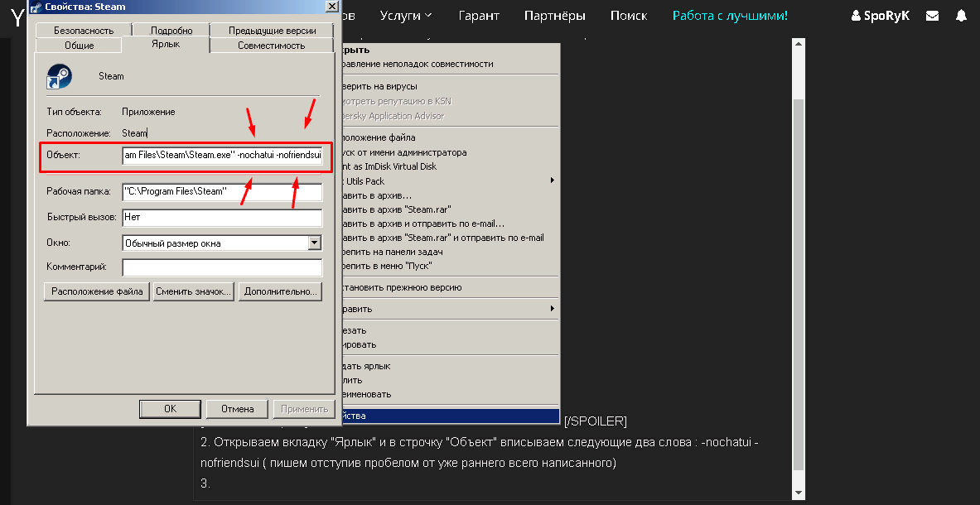Screen dimensions: 980x505
Task: Choose the ImDisk Virtual Disk mount entry
Action: (450, 166)
